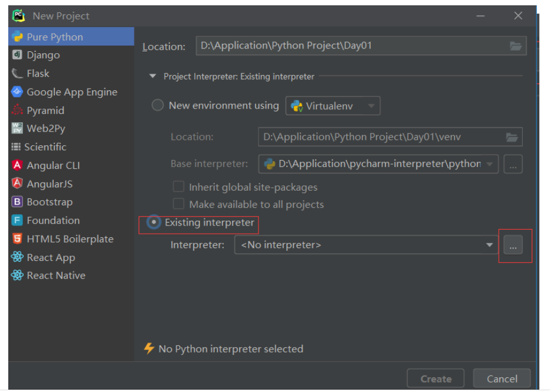Expand the No interpreter dropdown
550x392 pixels.
[x=366, y=244]
